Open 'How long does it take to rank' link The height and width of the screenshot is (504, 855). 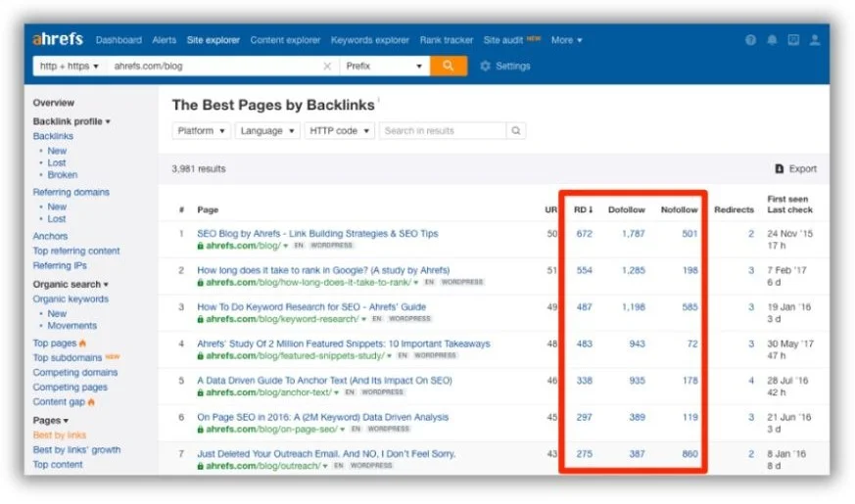point(323,270)
